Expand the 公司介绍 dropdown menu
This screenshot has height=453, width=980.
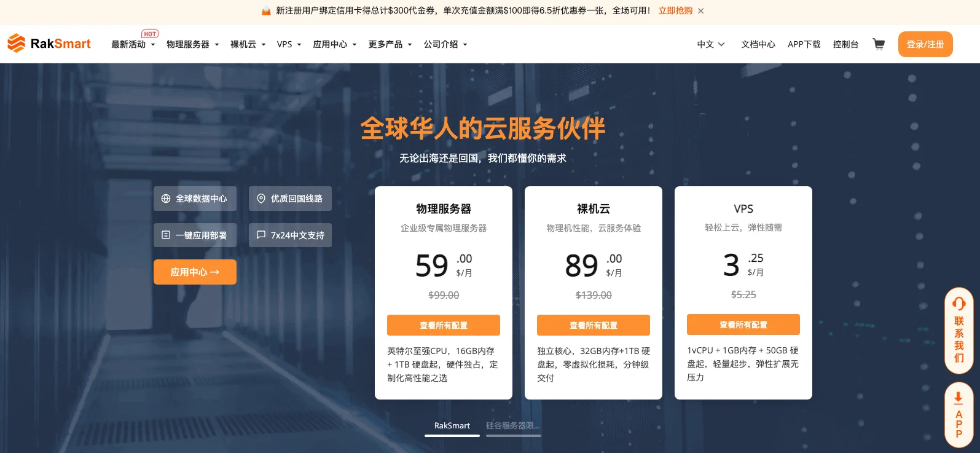(x=445, y=44)
